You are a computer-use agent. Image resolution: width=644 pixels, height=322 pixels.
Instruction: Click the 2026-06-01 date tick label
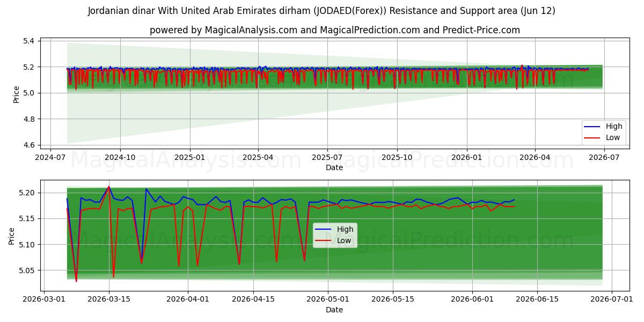[472, 299]
